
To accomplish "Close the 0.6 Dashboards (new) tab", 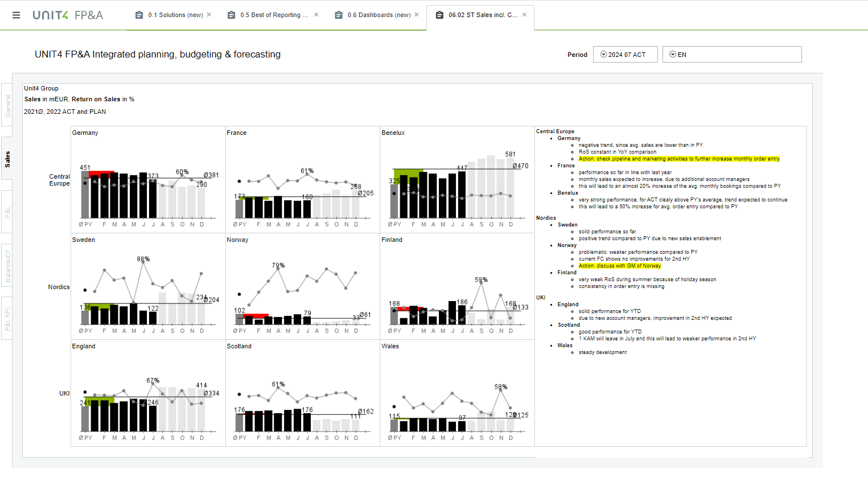I will pos(417,15).
